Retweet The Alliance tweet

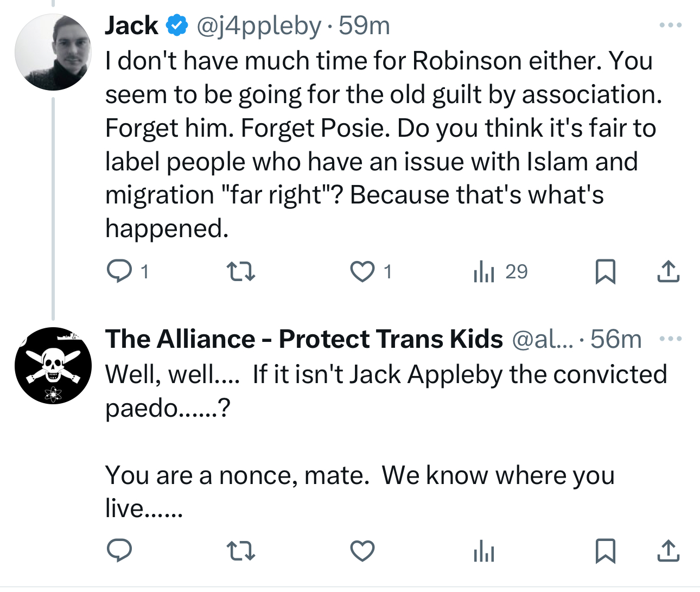tap(240, 551)
